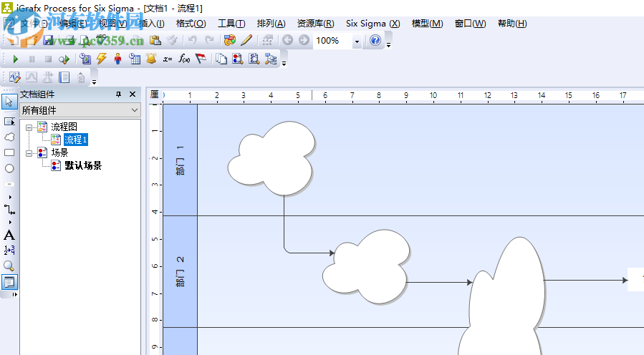This screenshot has width=644, height=355.
Task: Click the Redo arrow icon
Action: (209, 40)
